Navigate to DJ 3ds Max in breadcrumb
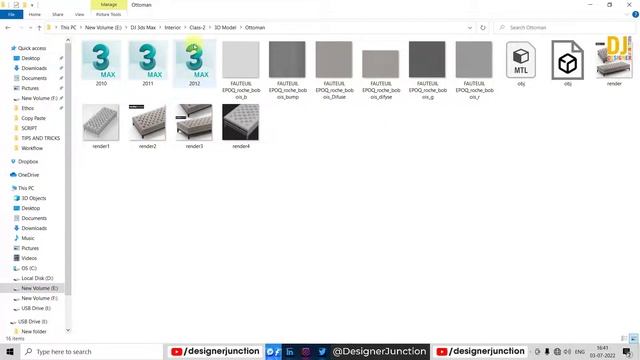Image resolution: width=640 pixels, height=360 pixels. tap(143, 27)
